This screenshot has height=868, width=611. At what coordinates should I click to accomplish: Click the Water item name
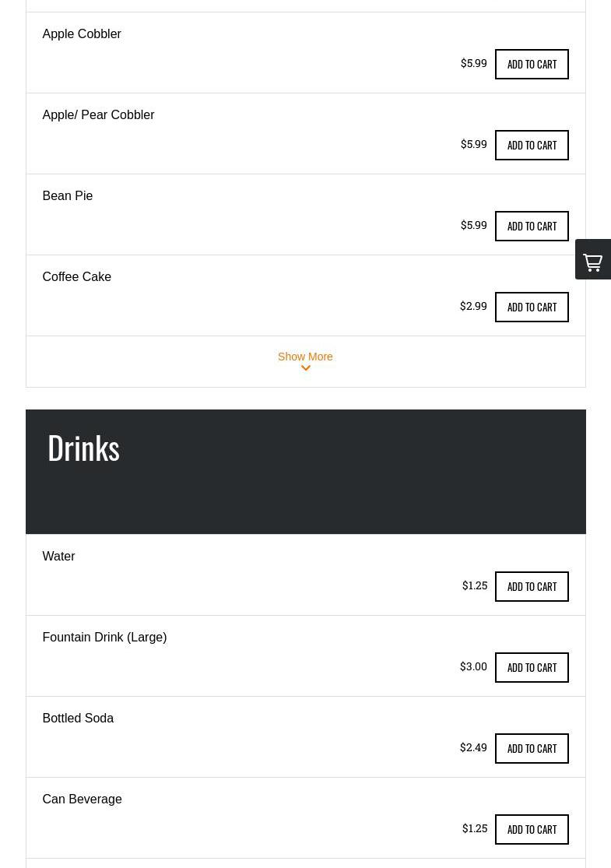(x=59, y=557)
